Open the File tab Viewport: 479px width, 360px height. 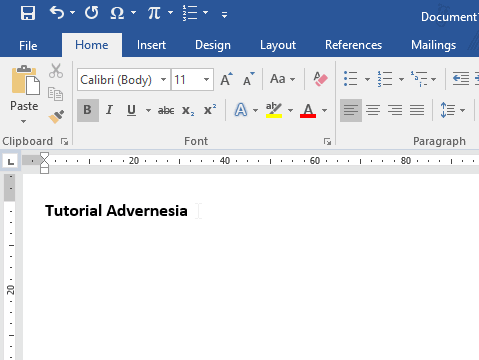coord(28,45)
